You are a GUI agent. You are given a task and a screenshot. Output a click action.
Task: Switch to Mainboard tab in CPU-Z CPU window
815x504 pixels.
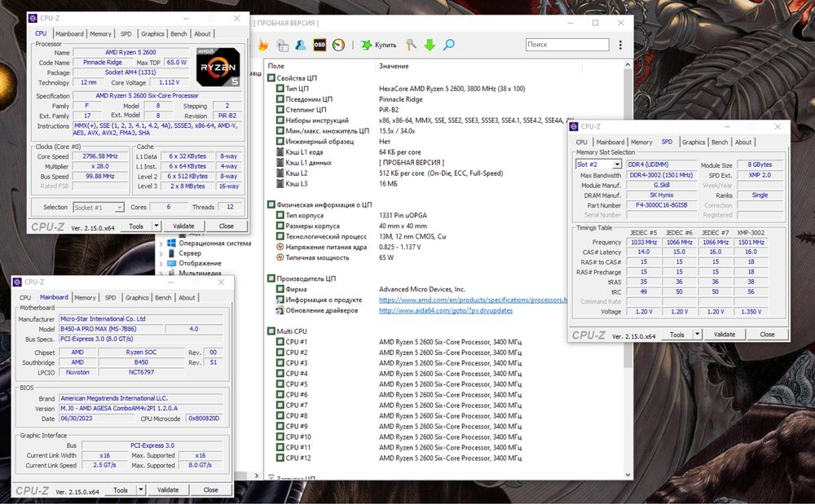pyautogui.click(x=69, y=33)
